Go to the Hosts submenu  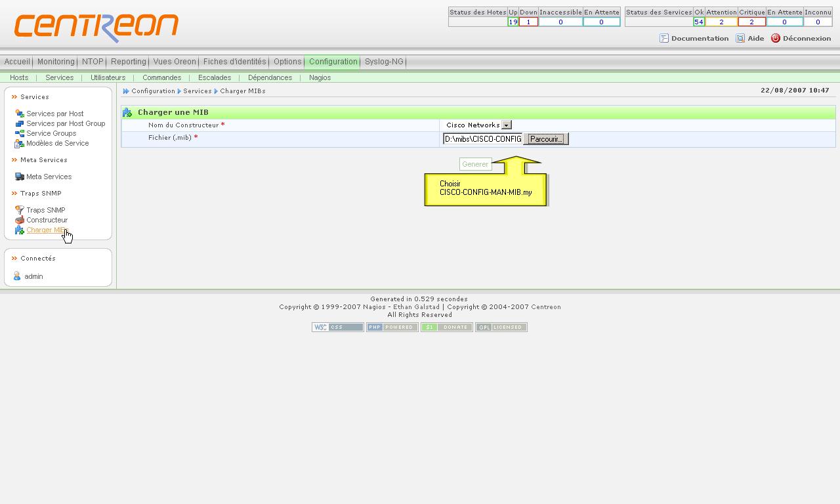tap(19, 77)
